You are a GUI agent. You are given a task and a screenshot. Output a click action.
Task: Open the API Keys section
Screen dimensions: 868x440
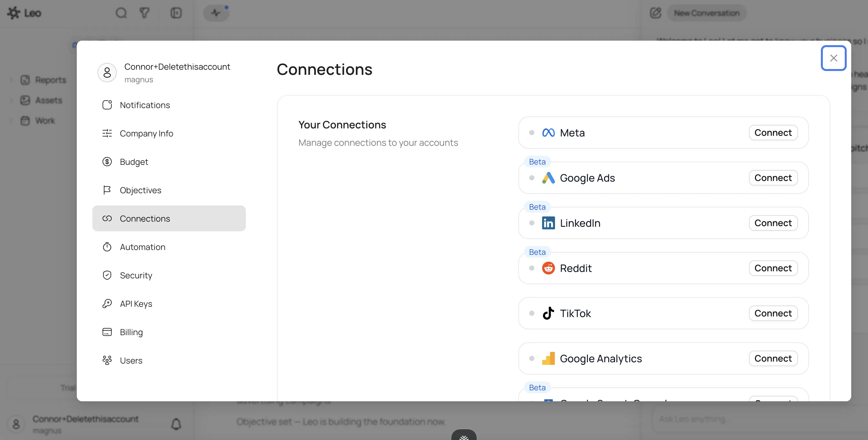[x=169, y=304]
